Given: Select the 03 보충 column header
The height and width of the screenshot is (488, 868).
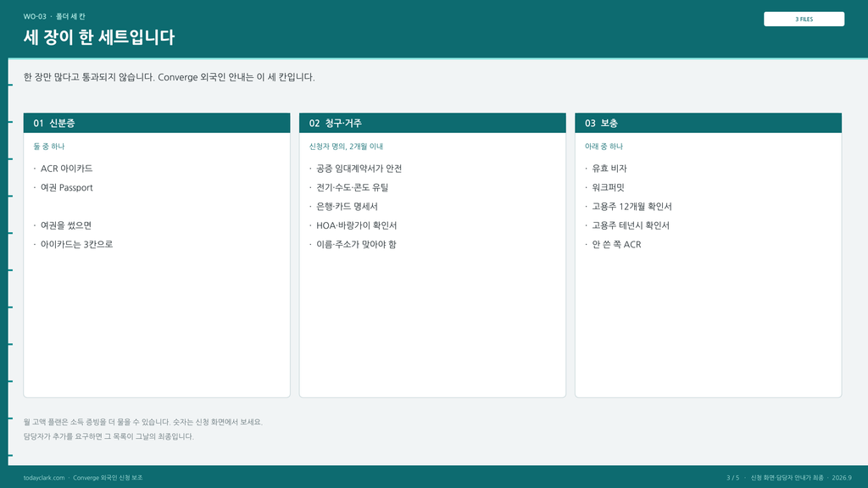Looking at the screenshot, I should click(x=708, y=123).
